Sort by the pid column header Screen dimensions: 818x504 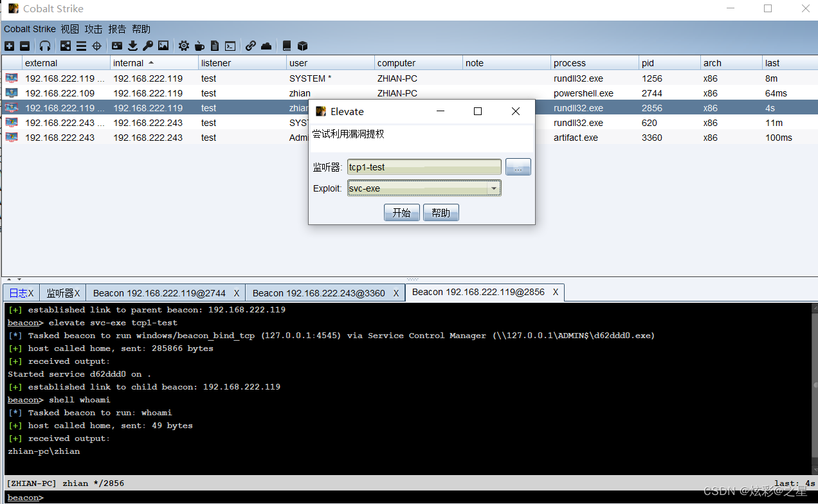click(670, 63)
